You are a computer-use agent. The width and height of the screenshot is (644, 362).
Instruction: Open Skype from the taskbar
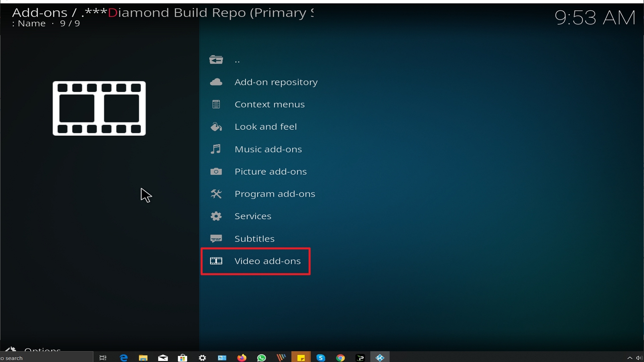(x=321, y=358)
